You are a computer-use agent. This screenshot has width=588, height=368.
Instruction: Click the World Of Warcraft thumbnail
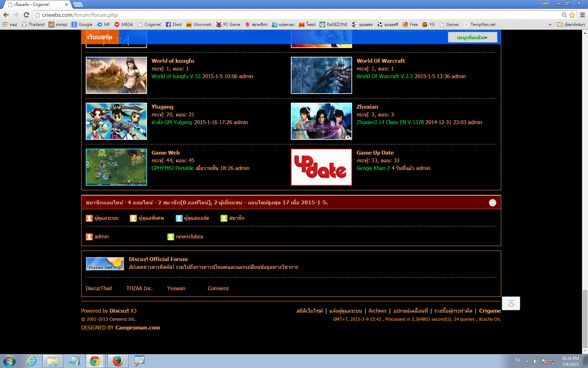[321, 75]
